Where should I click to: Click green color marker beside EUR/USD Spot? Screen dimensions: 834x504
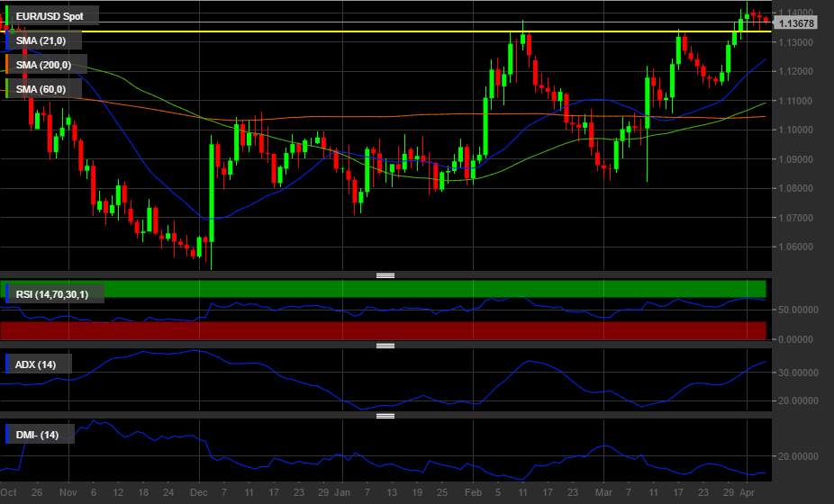[x=8, y=16]
